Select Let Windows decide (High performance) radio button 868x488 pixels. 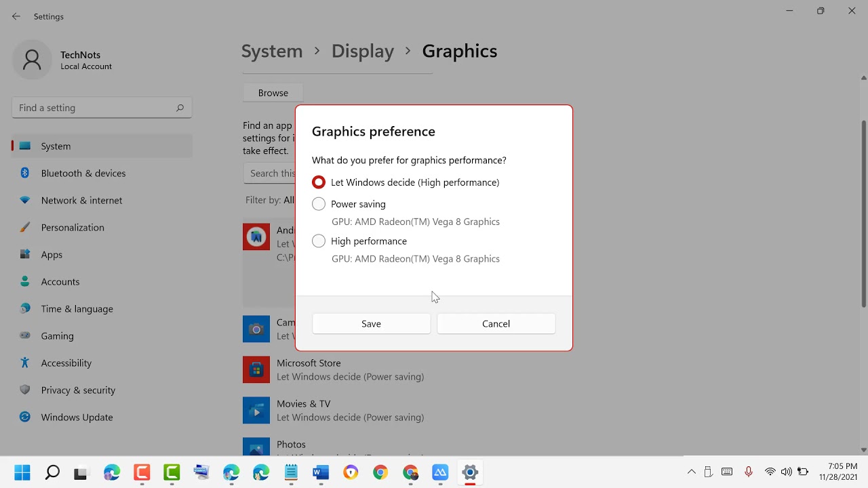[x=318, y=182]
